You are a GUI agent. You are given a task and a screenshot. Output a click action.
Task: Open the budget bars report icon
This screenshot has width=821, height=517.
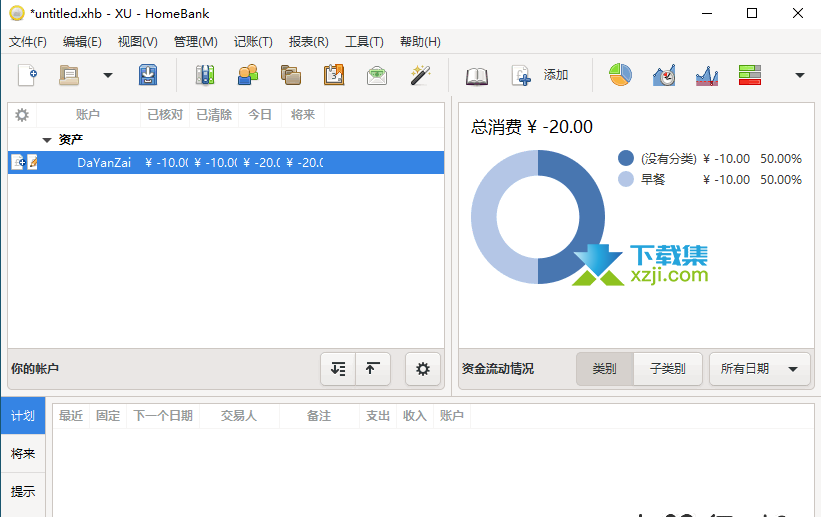(749, 75)
